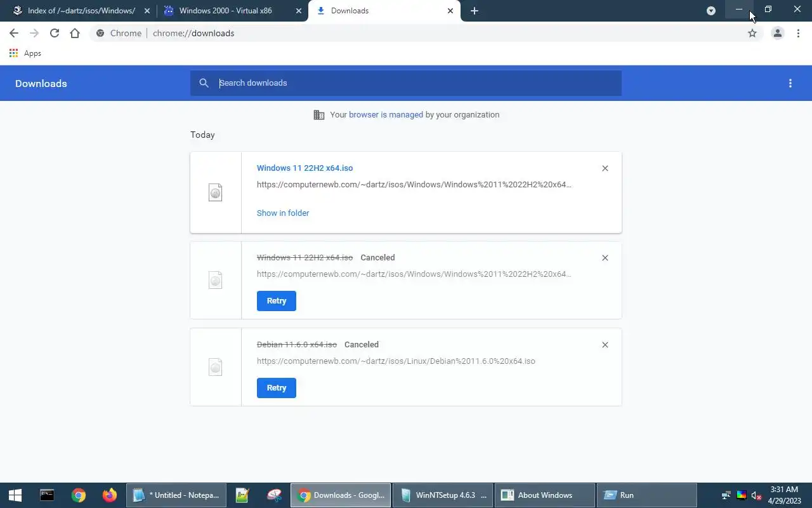Remove completed Windows 11 22H2 download from list
The image size is (812, 508).
[x=605, y=168]
